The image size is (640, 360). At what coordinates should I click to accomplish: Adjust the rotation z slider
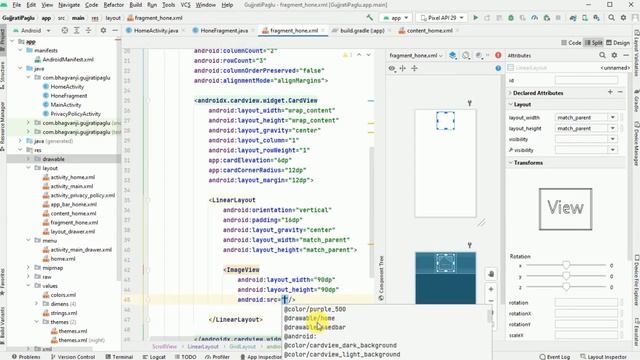566,287
